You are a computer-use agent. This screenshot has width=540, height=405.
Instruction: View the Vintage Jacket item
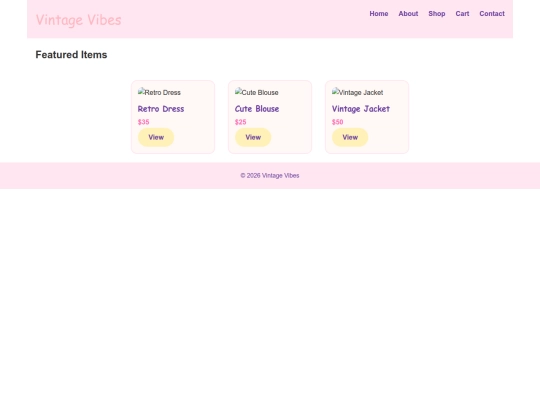pos(350,137)
